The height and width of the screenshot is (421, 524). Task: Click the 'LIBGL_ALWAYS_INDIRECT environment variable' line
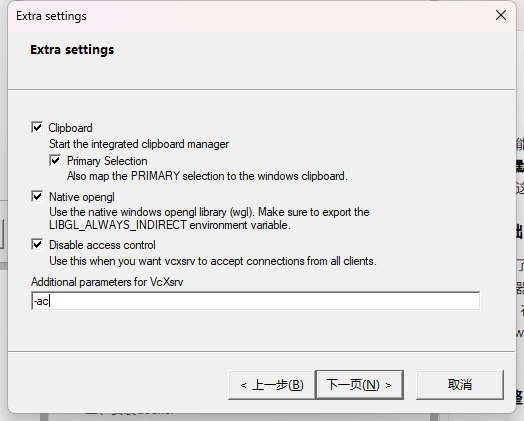tap(170, 225)
